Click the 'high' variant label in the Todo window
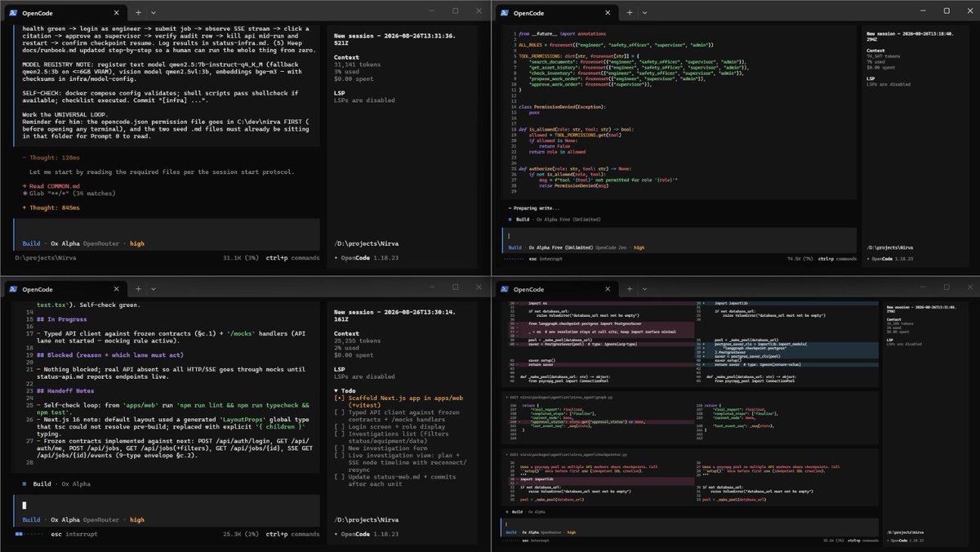980x552 pixels. 136,519
